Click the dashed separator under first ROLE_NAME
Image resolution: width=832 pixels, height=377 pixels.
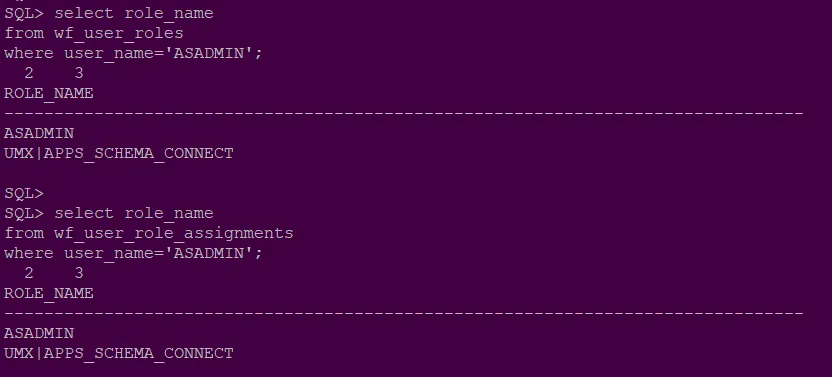point(404,113)
